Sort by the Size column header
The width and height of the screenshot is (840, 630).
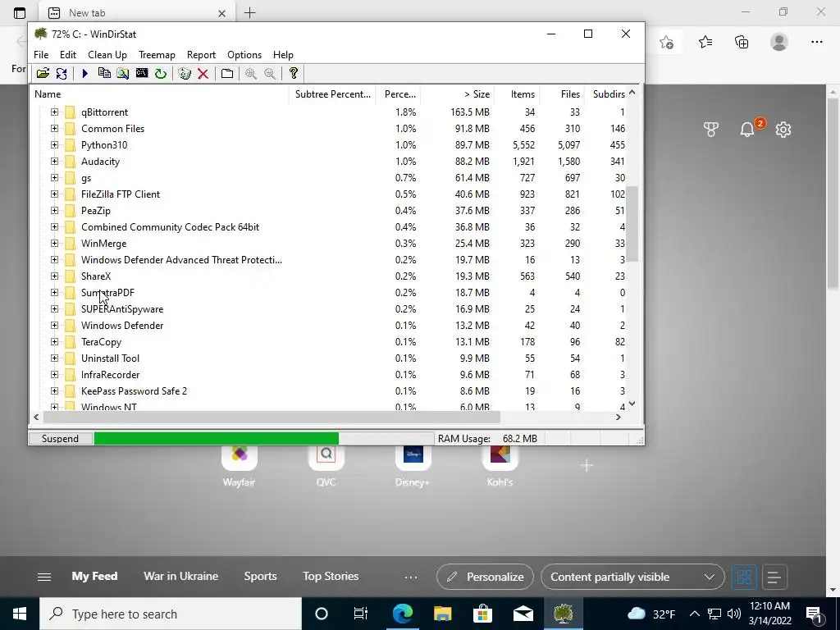[457, 94]
